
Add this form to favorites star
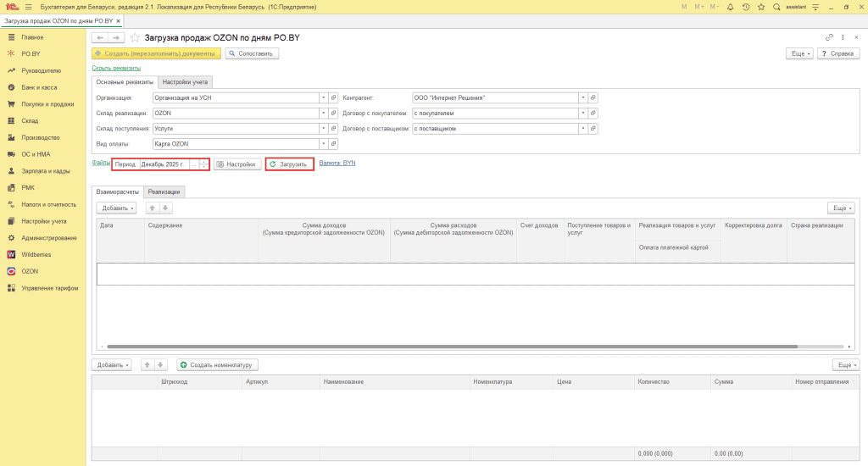135,37
